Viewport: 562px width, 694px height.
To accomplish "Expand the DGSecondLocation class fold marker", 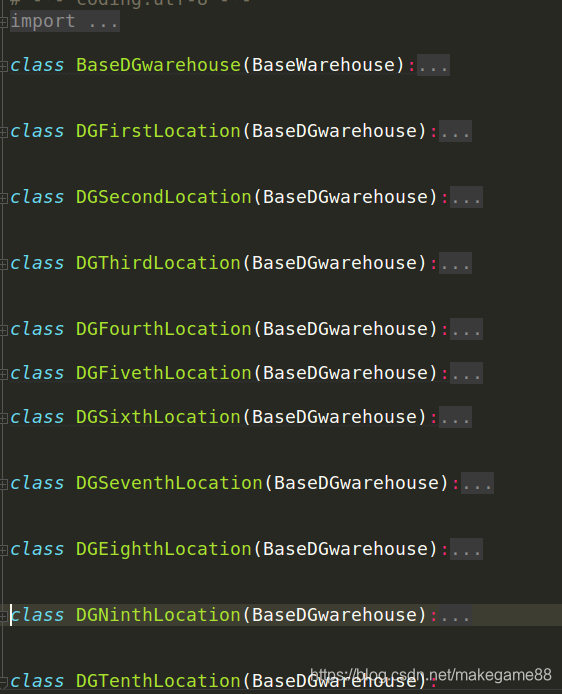I will pos(3,198).
